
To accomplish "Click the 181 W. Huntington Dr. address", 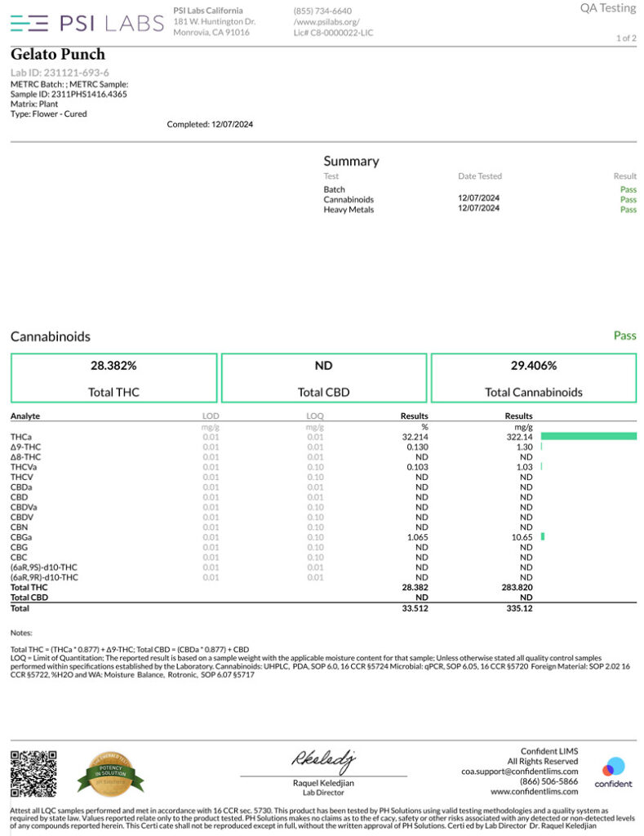I will (215, 21).
